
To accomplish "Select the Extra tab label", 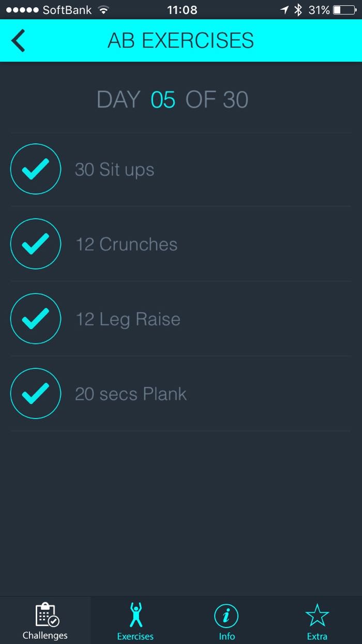I will coord(317,636).
